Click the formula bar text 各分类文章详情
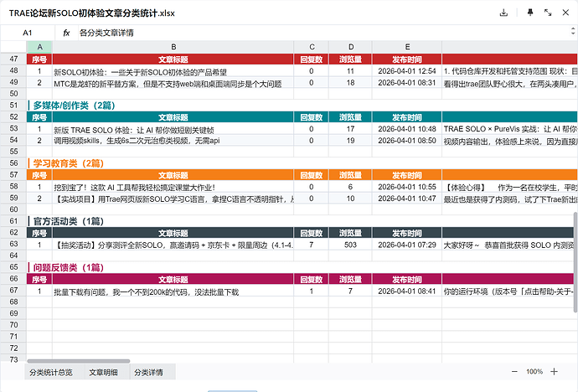578x392 pixels. pyautogui.click(x=106, y=33)
